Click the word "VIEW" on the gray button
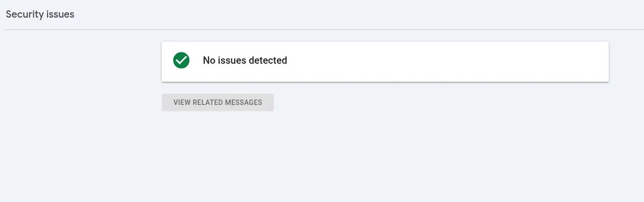Image resolution: width=644 pixels, height=202 pixels. (182, 102)
